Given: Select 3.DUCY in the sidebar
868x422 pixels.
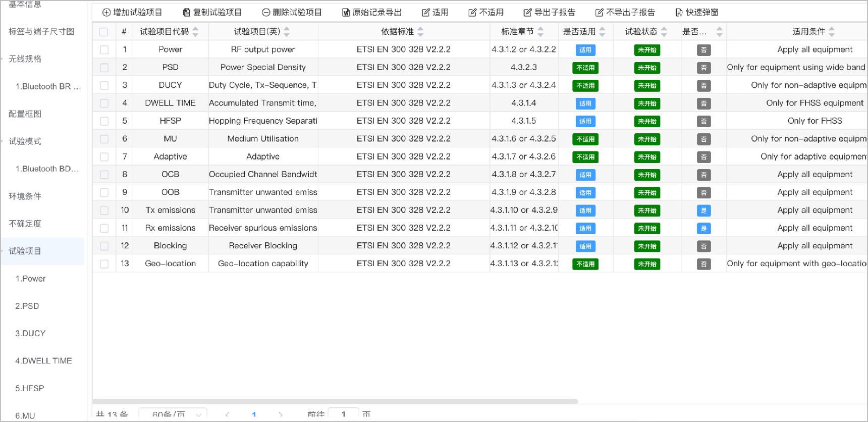Looking at the screenshot, I should coord(30,333).
